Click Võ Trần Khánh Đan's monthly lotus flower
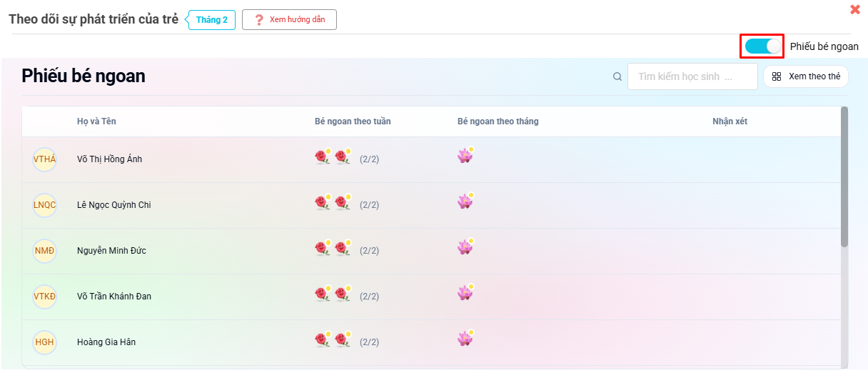 point(465,293)
